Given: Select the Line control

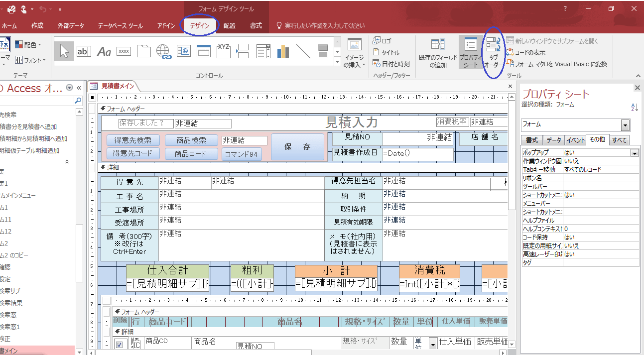Looking at the screenshot, I should [x=303, y=51].
